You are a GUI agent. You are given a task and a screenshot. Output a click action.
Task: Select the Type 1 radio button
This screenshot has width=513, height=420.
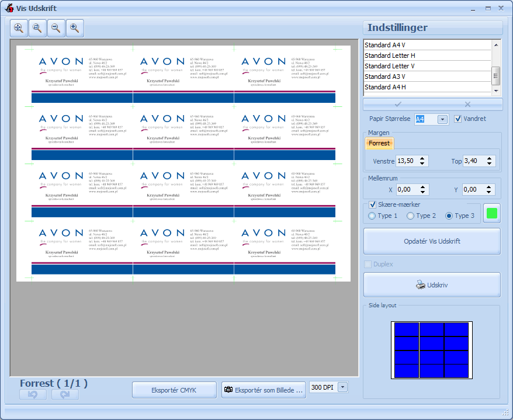pyautogui.click(x=372, y=216)
